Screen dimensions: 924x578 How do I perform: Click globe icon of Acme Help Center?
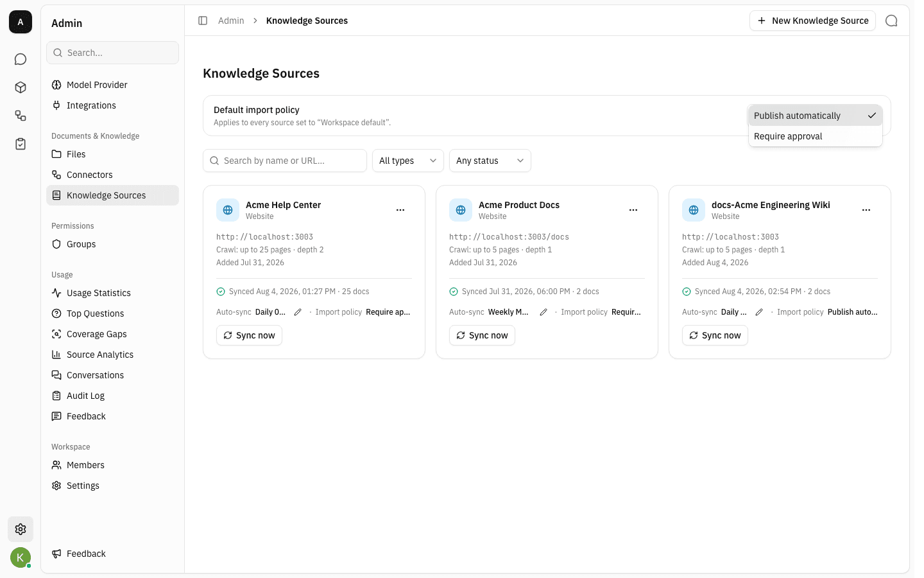tap(228, 210)
